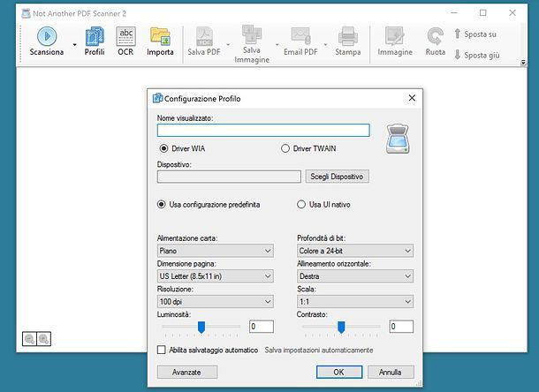Click Sposta su to move up
Image resolution: width=539 pixels, height=392 pixels.
(475, 34)
